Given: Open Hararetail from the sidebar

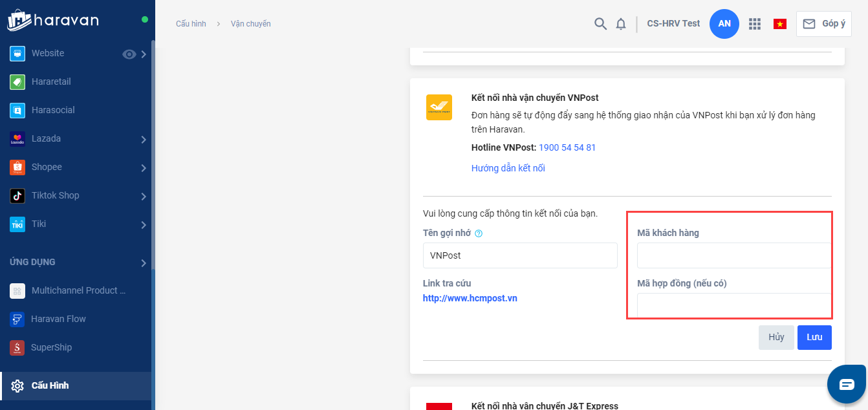Looking at the screenshot, I should coord(17,82).
